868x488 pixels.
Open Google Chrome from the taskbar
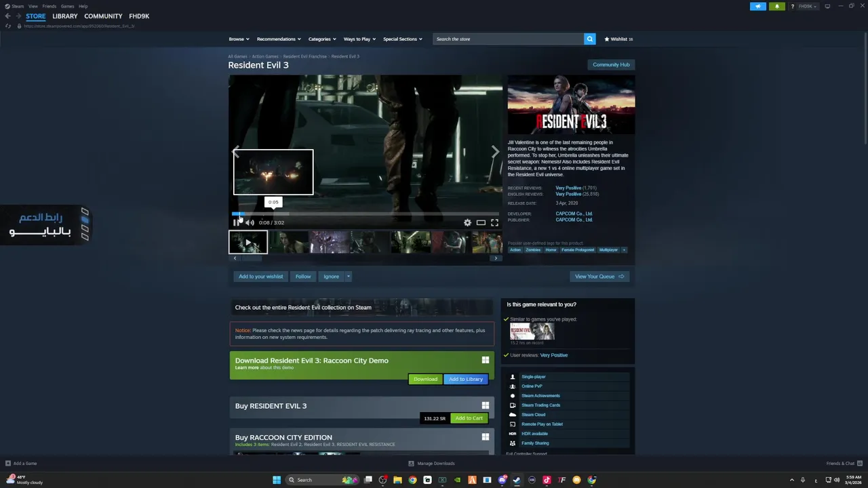pos(412,480)
